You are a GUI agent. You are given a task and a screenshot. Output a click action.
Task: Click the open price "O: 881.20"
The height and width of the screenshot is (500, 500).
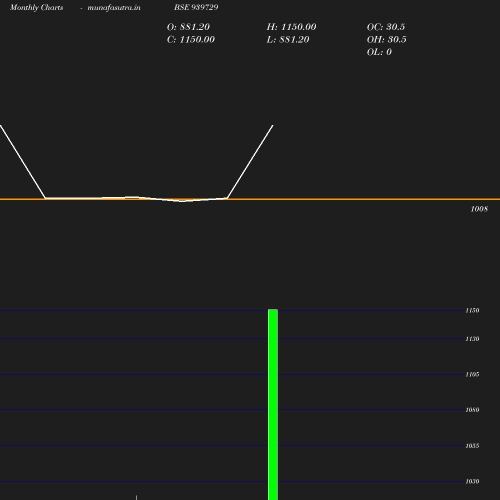click(x=188, y=27)
